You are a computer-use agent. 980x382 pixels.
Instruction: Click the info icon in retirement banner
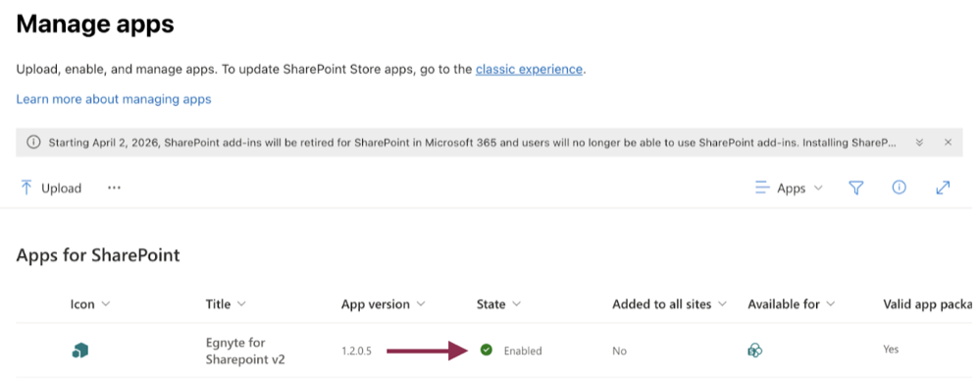coord(33,142)
